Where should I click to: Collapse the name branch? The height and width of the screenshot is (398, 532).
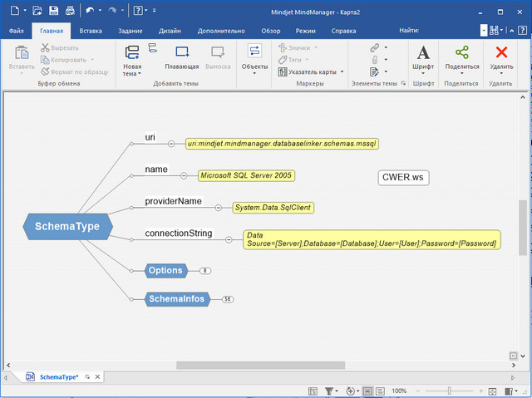click(184, 175)
